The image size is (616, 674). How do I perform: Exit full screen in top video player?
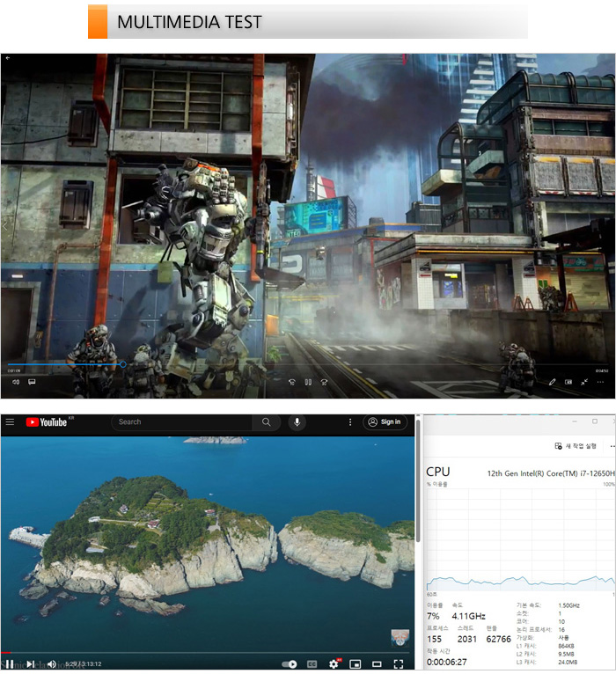584,382
